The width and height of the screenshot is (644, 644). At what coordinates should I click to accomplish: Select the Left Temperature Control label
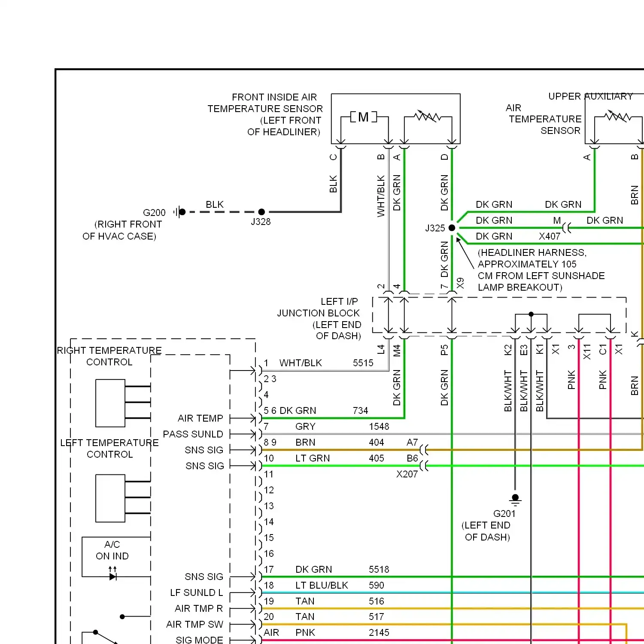[x=109, y=448]
